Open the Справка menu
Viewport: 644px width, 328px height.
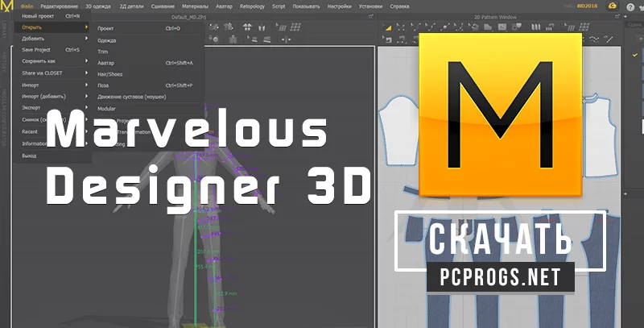[399, 6]
